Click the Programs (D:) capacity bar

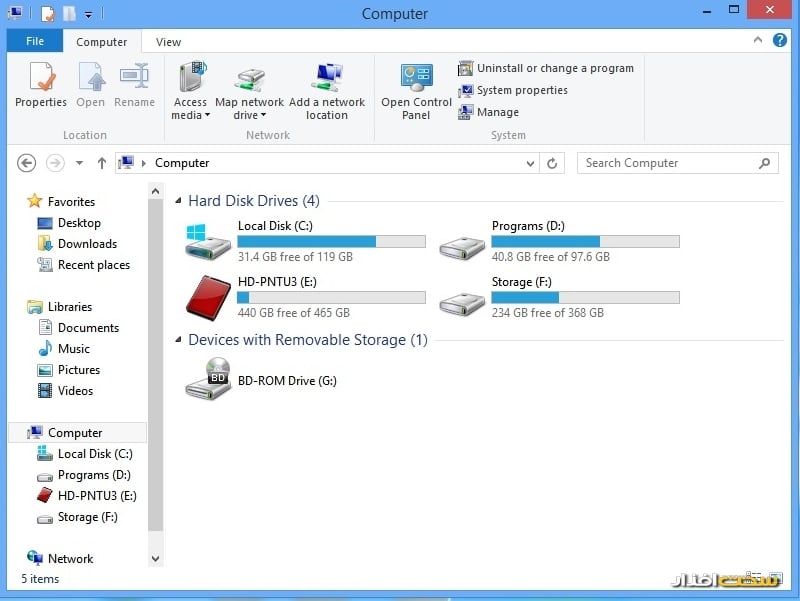tap(585, 242)
